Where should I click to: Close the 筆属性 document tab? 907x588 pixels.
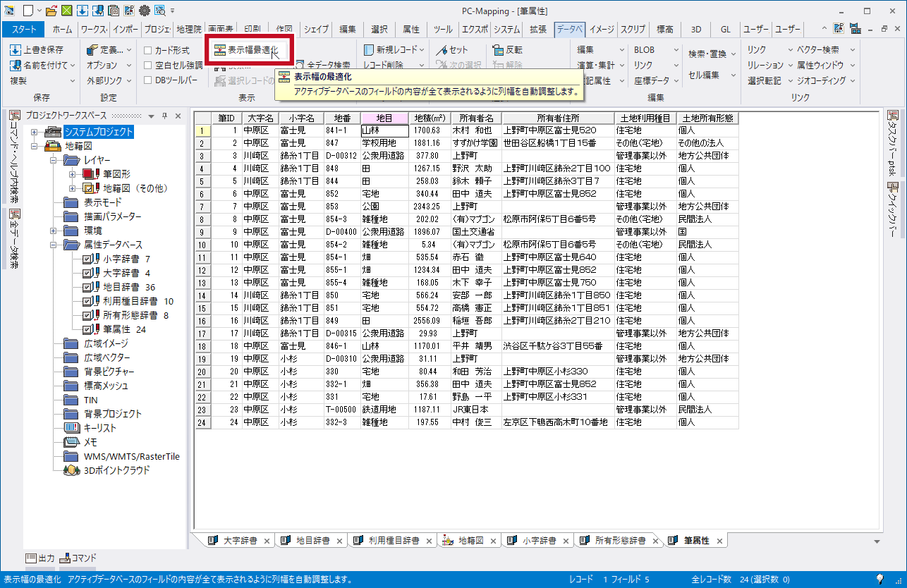coord(719,541)
